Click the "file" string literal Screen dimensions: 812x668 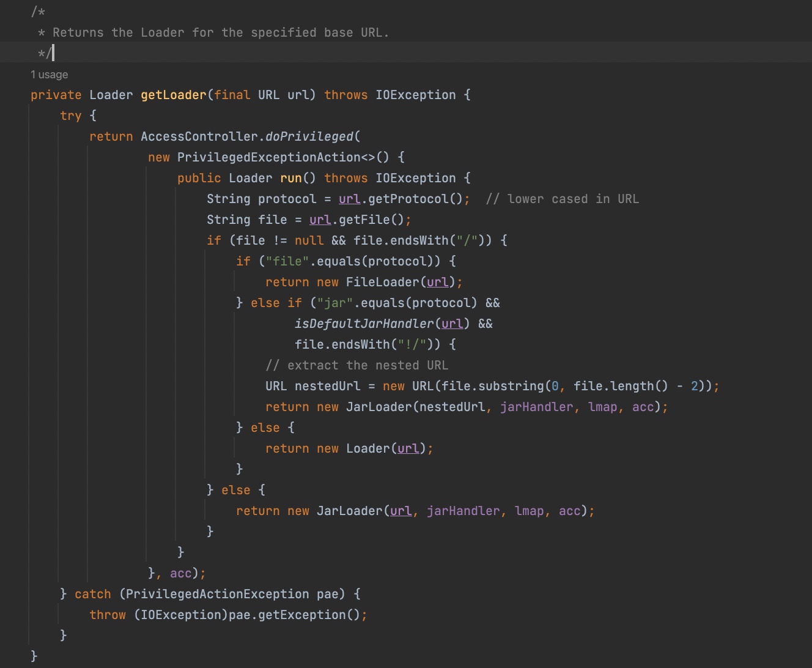[x=287, y=261]
